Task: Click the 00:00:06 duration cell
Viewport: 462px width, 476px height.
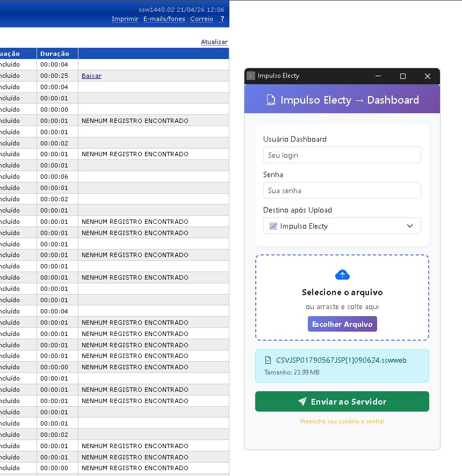Action: click(57, 177)
